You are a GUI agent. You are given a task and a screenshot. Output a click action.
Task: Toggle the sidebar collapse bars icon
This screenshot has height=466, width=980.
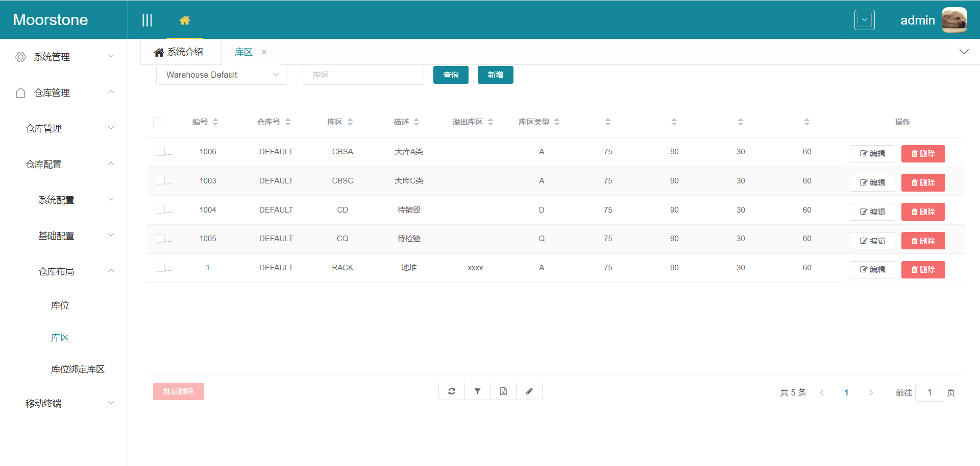click(147, 20)
